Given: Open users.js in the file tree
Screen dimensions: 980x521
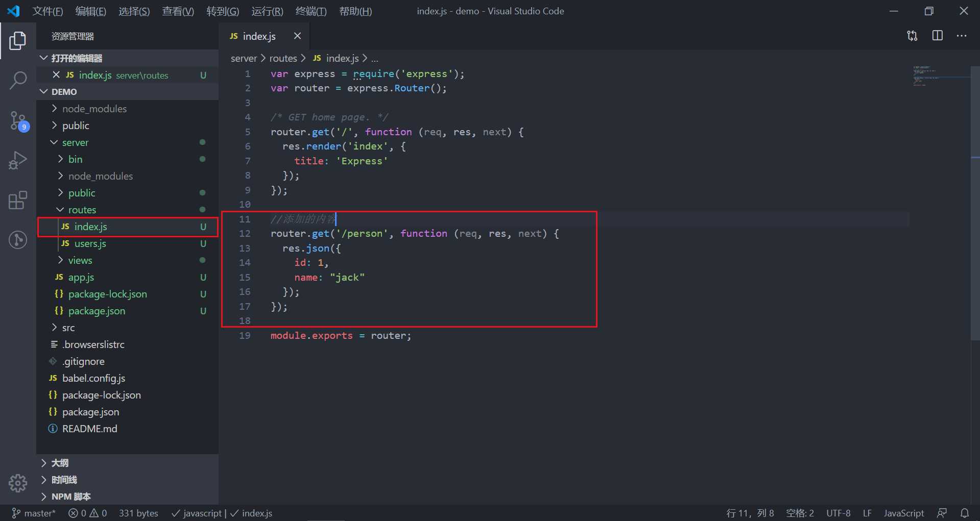Looking at the screenshot, I should (x=128, y=243).
